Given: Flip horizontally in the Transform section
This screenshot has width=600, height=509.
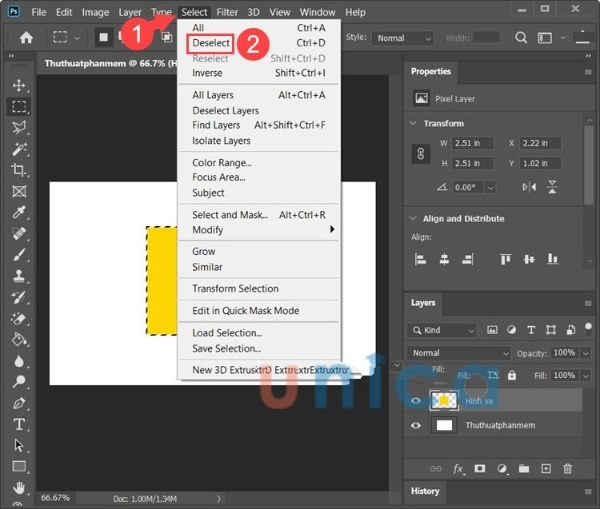Looking at the screenshot, I should click(529, 187).
